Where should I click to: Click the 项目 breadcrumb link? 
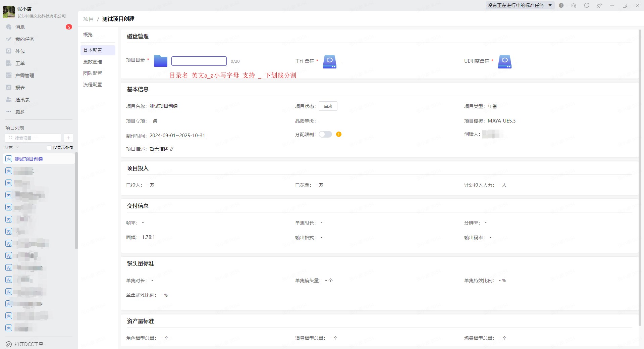pyautogui.click(x=88, y=19)
